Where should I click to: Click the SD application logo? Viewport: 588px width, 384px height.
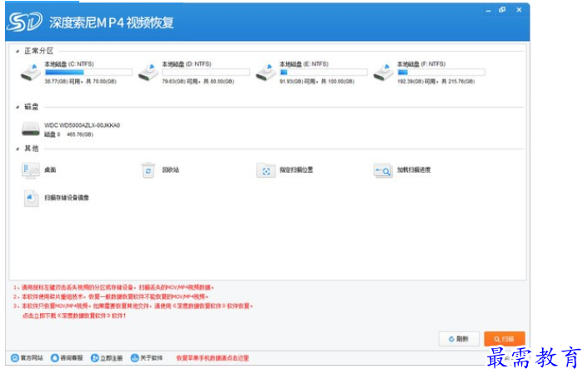(x=24, y=22)
